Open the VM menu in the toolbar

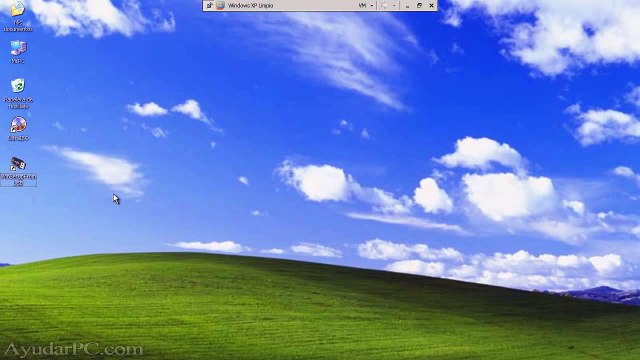pos(362,5)
